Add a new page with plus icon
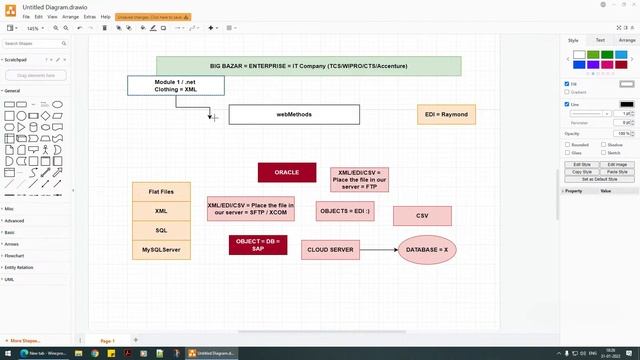 pos(136,340)
